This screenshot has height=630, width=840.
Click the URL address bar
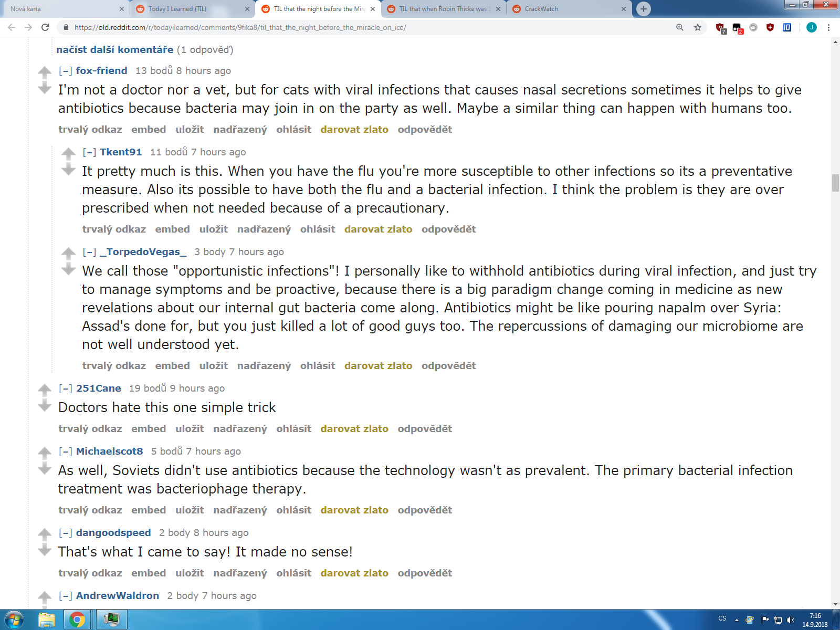[x=367, y=27]
